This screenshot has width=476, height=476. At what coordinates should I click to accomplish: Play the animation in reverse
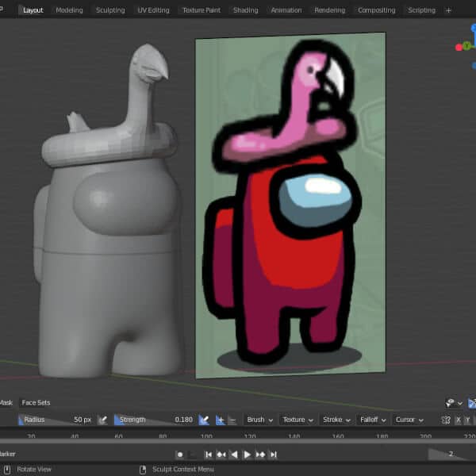pyautogui.click(x=234, y=455)
